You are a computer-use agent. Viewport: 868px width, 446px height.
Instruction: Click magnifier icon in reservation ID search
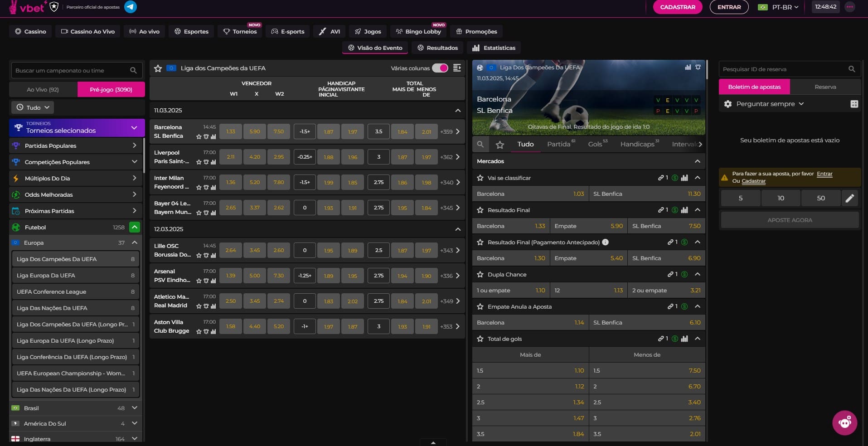852,69
